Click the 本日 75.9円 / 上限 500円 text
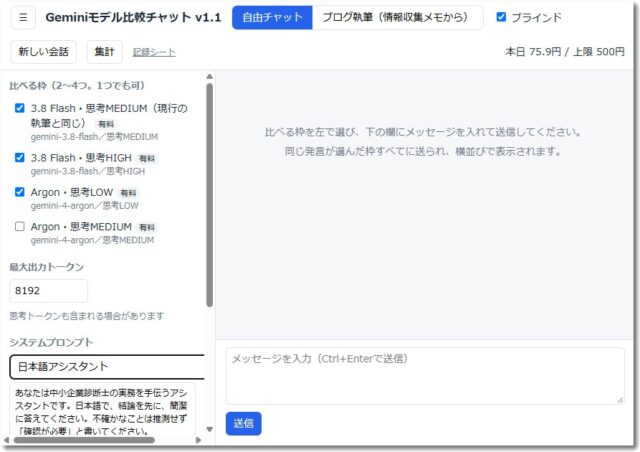640x452 pixels. pos(565,52)
